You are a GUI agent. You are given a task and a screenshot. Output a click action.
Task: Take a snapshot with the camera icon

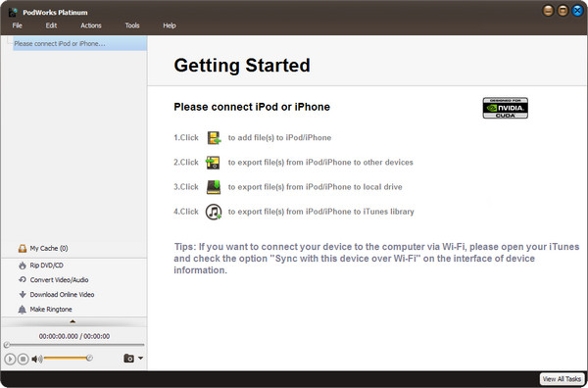point(128,359)
